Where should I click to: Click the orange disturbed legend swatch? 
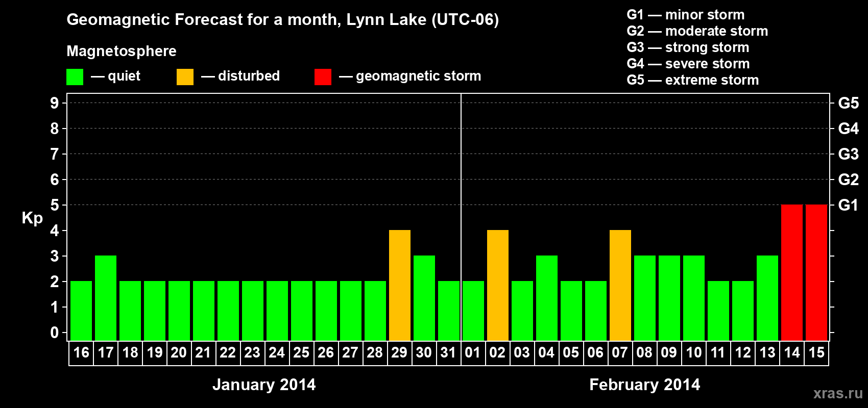pos(185,77)
